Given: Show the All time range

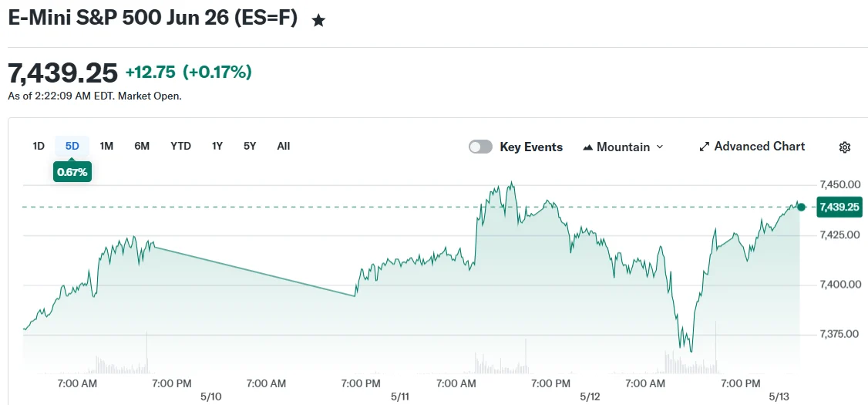Looking at the screenshot, I should tap(284, 147).
